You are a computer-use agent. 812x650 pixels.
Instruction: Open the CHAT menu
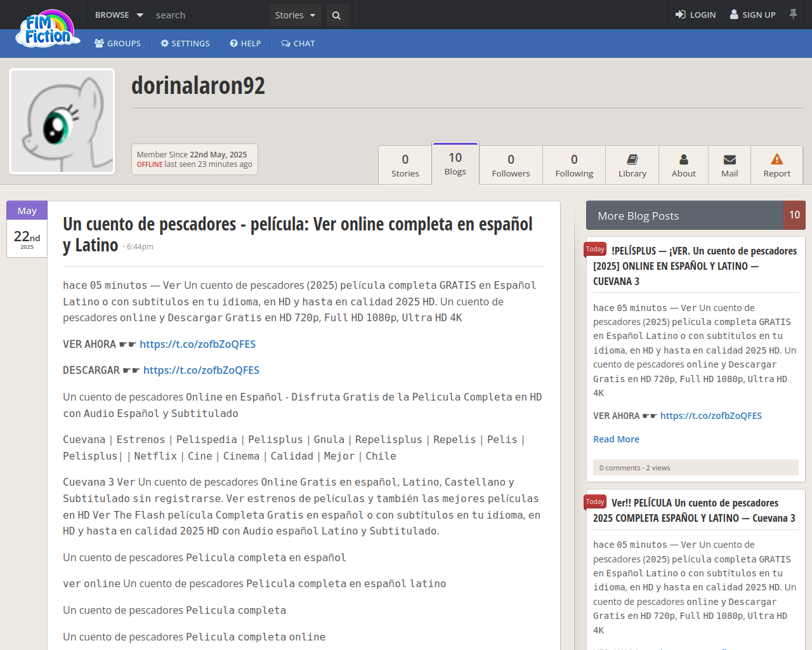point(298,43)
